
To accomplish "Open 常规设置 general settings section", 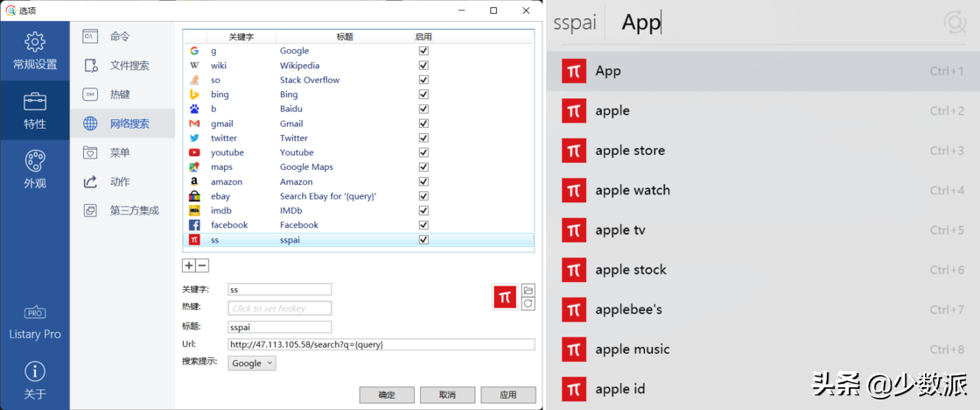I will pyautogui.click(x=34, y=51).
